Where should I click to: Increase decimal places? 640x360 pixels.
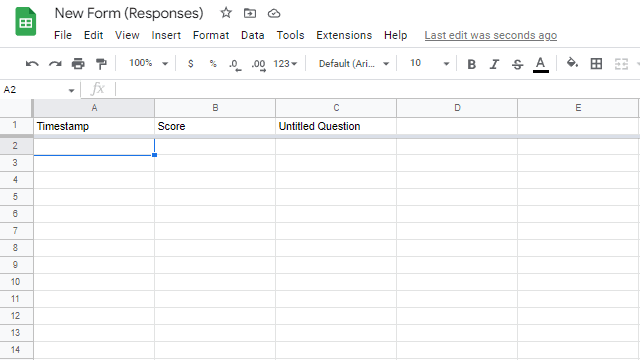pyautogui.click(x=258, y=64)
